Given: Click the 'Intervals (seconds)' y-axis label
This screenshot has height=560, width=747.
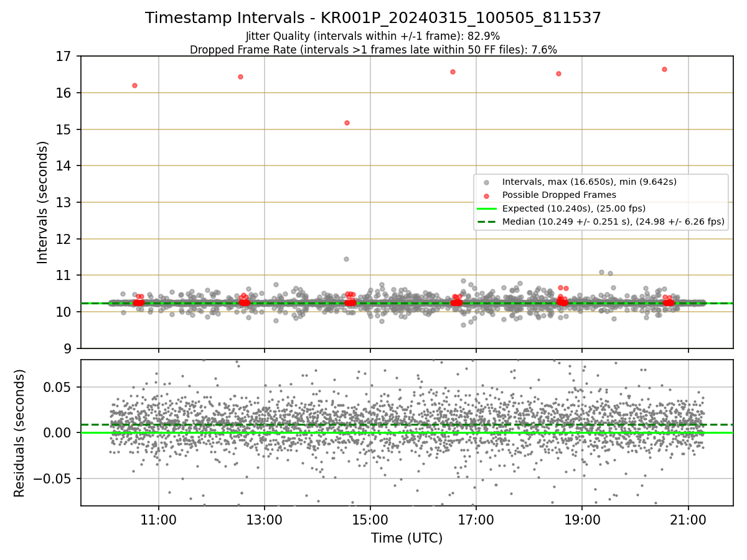Looking at the screenshot, I should click(43, 202).
